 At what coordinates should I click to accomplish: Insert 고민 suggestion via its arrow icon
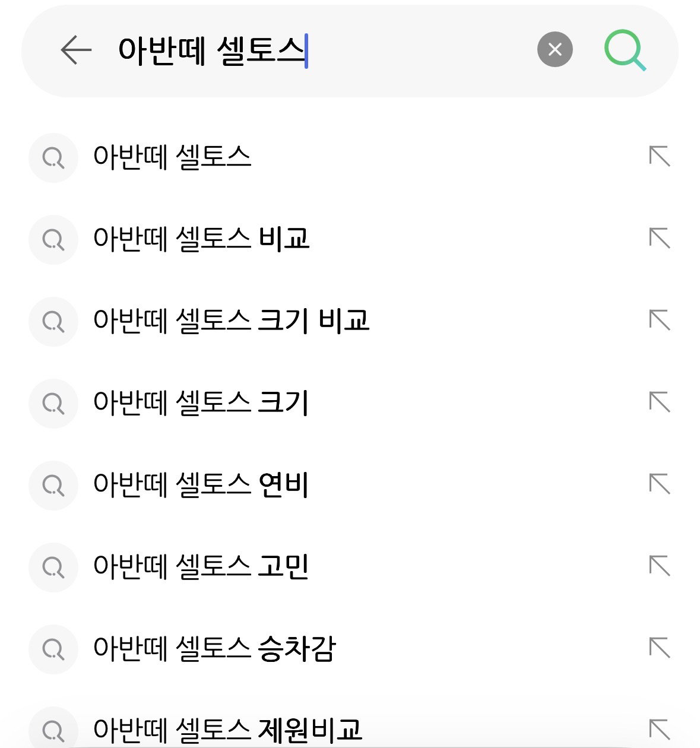[x=659, y=566]
